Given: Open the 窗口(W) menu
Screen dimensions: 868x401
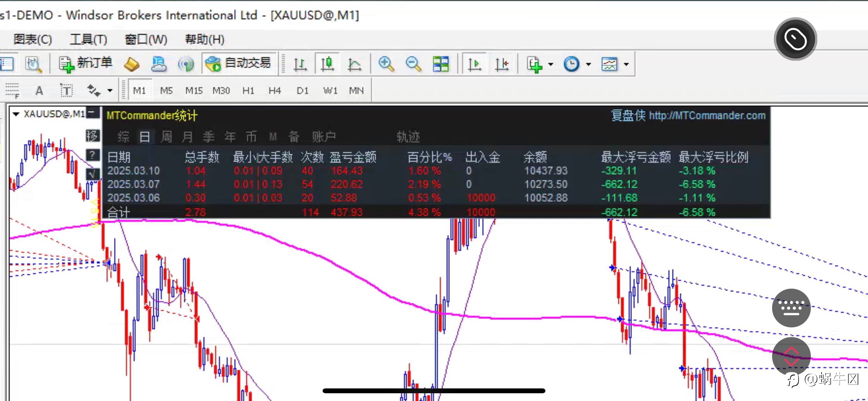Looking at the screenshot, I should [x=146, y=39].
